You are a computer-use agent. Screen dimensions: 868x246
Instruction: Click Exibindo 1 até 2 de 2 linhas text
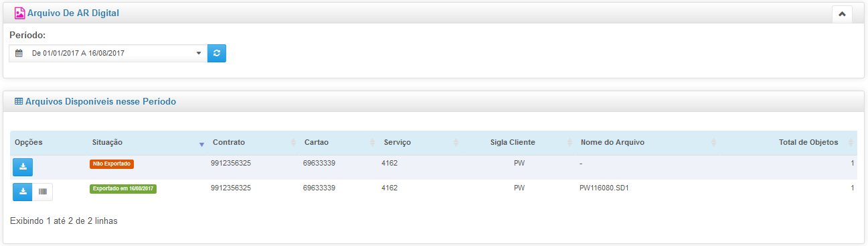(x=64, y=221)
